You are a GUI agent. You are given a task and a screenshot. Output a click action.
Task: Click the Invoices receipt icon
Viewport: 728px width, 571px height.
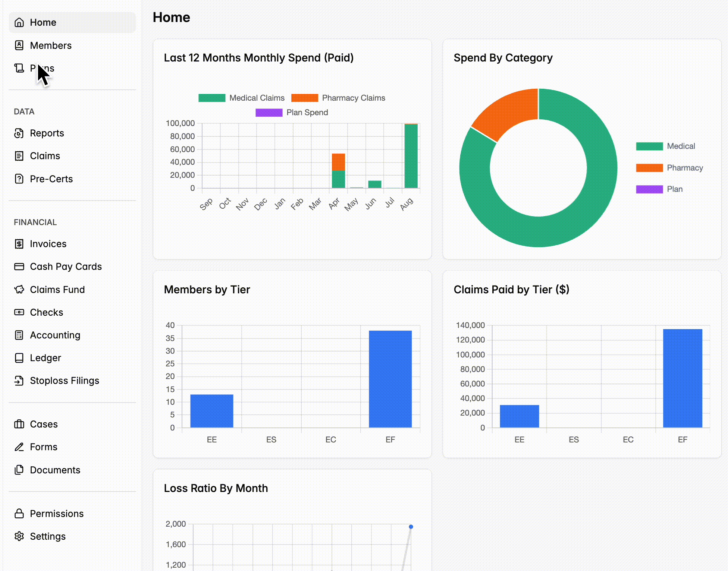(19, 244)
